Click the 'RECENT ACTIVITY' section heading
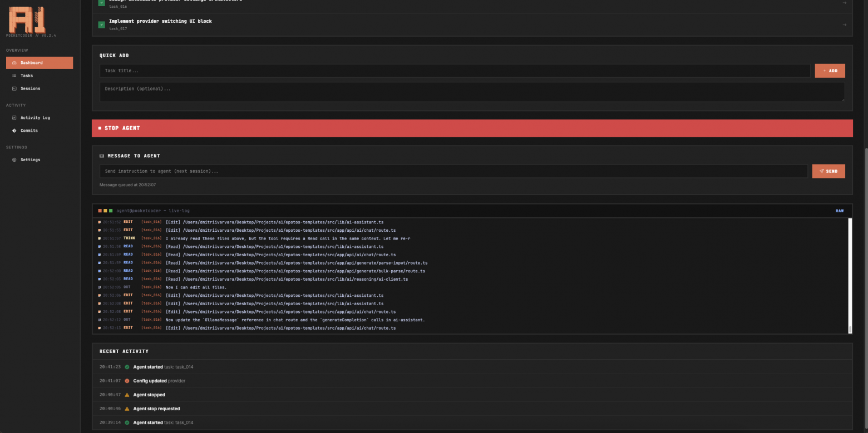The height and width of the screenshot is (433, 868). pyautogui.click(x=124, y=351)
